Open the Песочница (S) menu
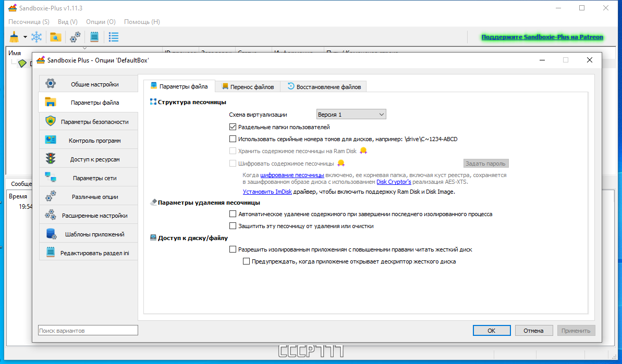Viewport: 622px width, 364px height. [29, 22]
